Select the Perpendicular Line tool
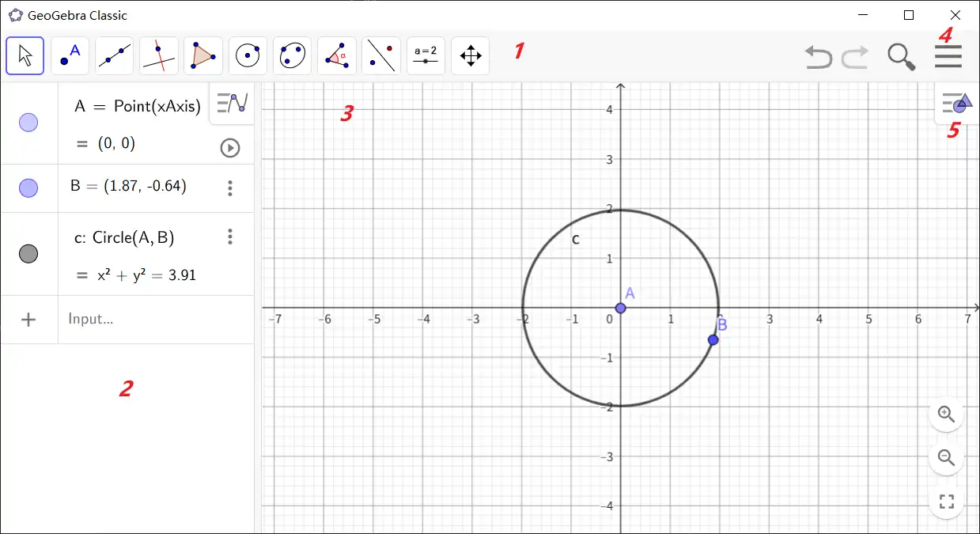This screenshot has height=534, width=980. coord(158,55)
